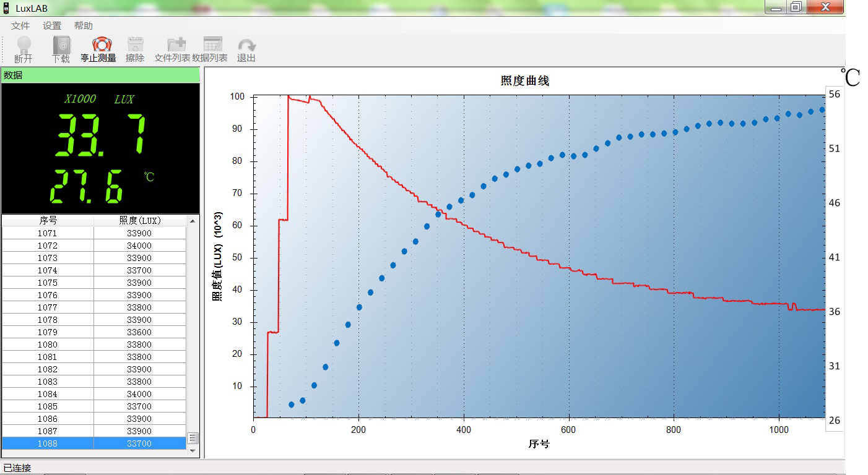Click the 退出 exit arrow icon
The height and width of the screenshot is (475, 868).
(x=247, y=45)
